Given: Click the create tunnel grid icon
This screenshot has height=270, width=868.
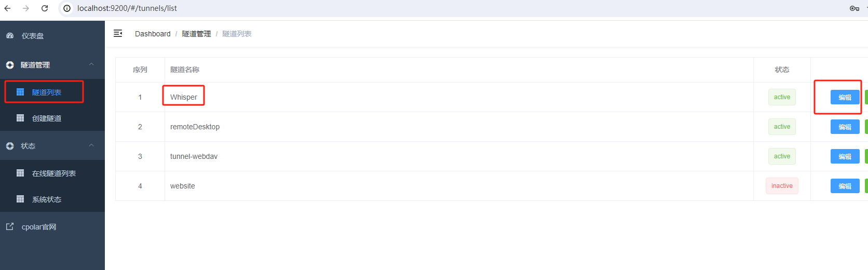Looking at the screenshot, I should (x=20, y=118).
